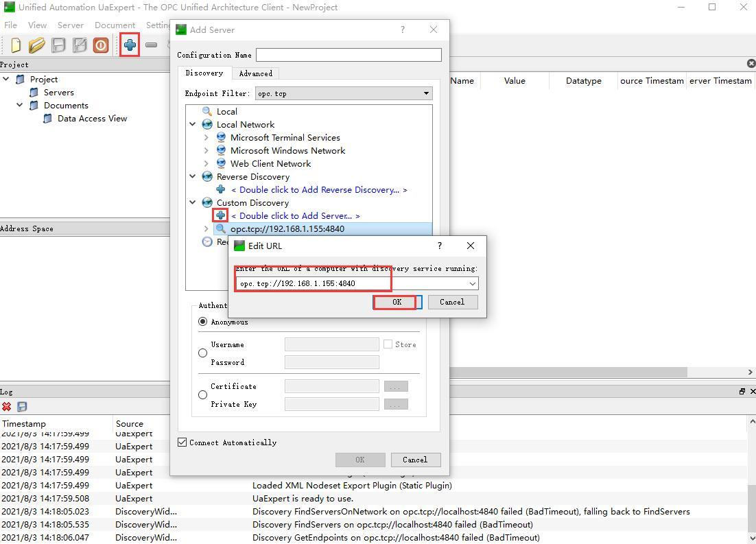756x544 pixels.
Task: Click the Configuration Name input field
Action: pyautogui.click(x=349, y=55)
